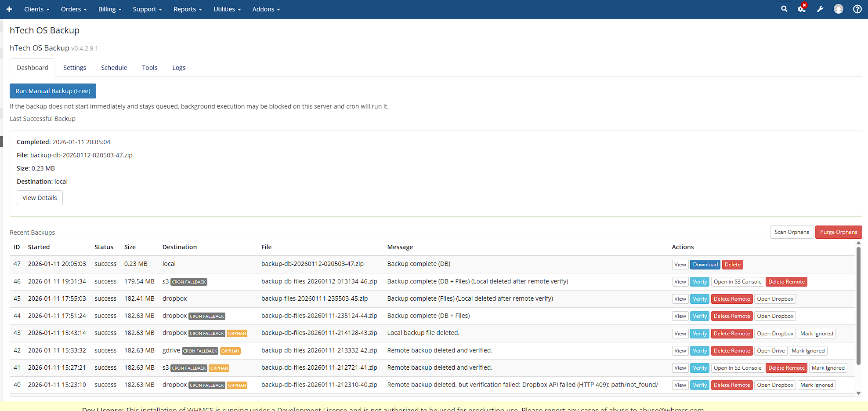Click View Details for last backup
Screen dimensions: 868x411
(x=40, y=198)
